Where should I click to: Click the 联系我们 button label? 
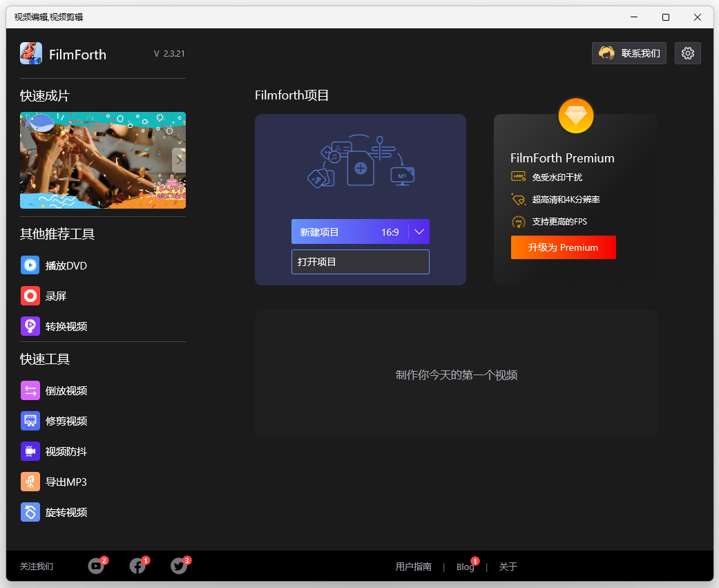point(640,53)
